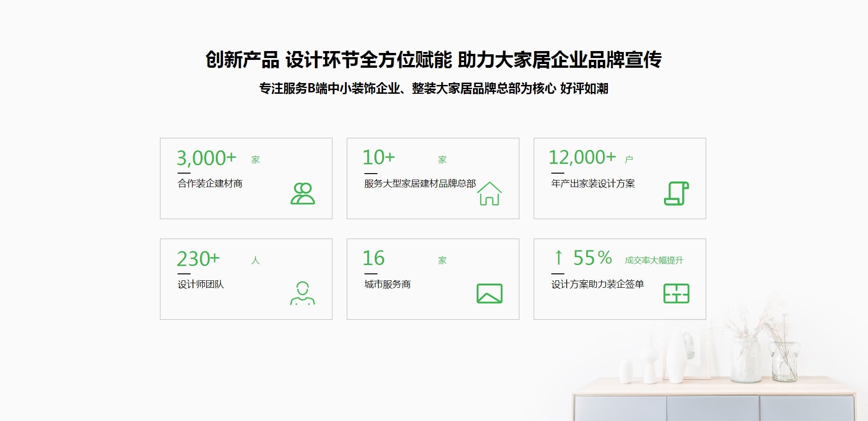Click the person icon in 设计师团队 card
The height and width of the screenshot is (421, 868).
tap(303, 293)
